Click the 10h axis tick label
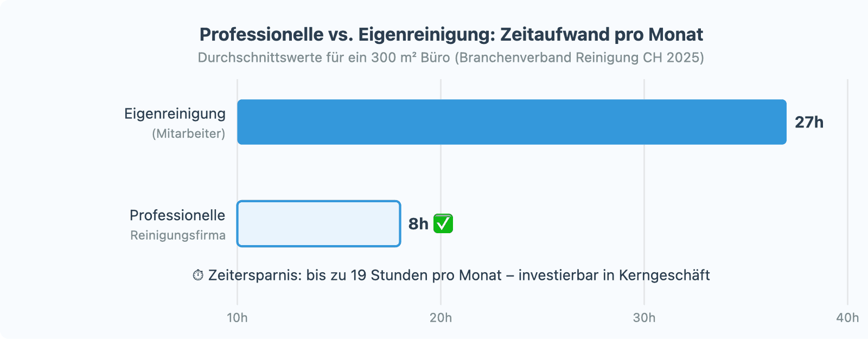Image resolution: width=868 pixels, height=340 pixels. point(237,318)
